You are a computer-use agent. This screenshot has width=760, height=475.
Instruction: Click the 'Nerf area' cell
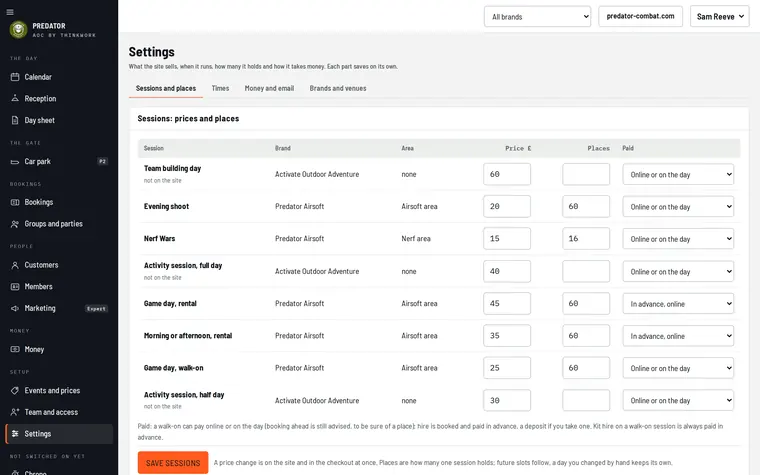(416, 238)
